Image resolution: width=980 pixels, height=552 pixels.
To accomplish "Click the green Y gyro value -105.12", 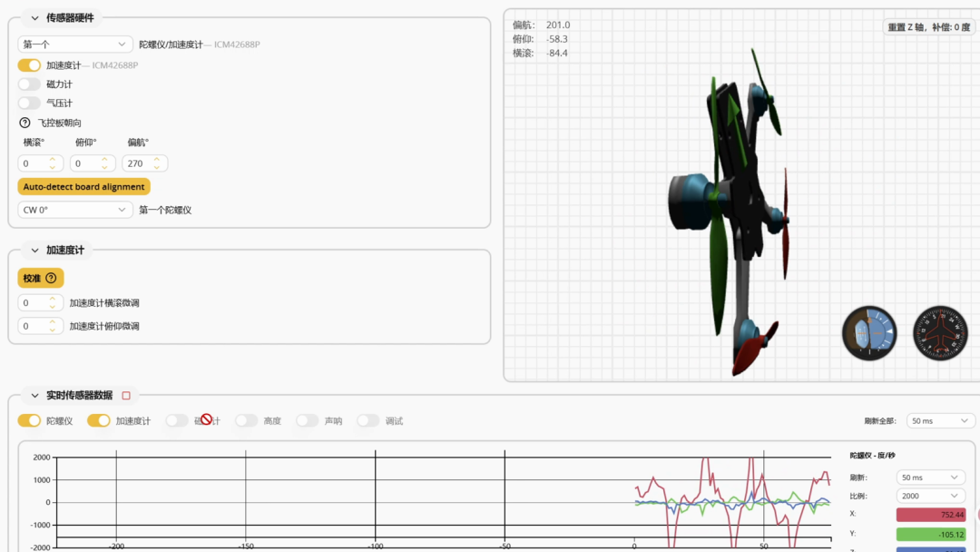I will coord(931,535).
